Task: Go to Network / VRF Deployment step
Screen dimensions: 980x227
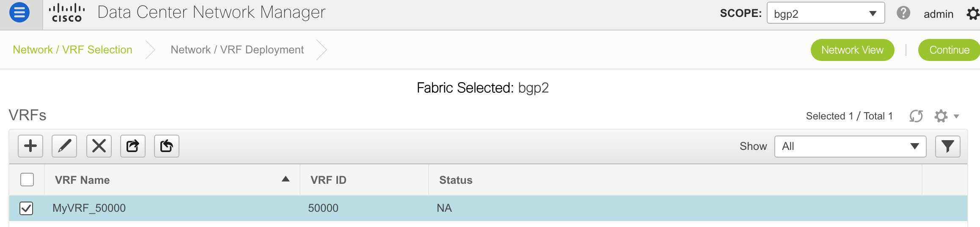Action: coord(237,50)
